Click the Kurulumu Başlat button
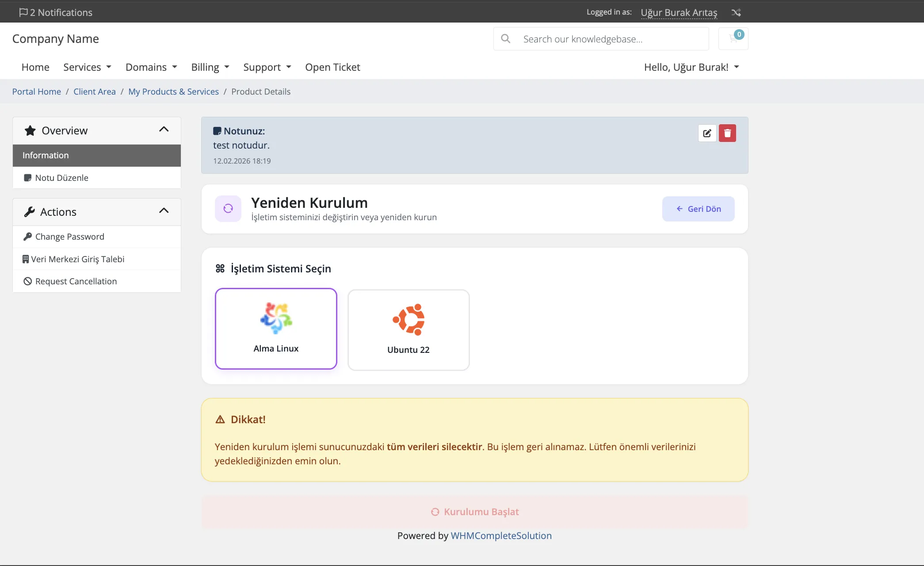 [475, 512]
